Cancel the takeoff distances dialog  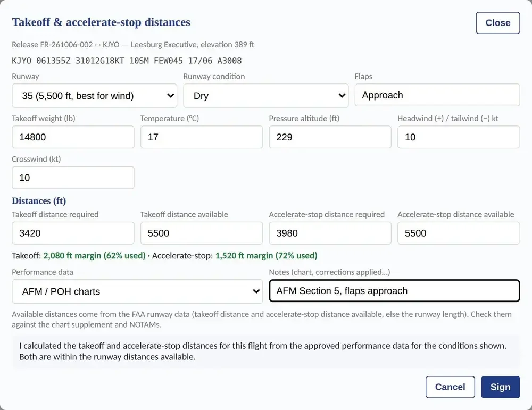click(450, 387)
